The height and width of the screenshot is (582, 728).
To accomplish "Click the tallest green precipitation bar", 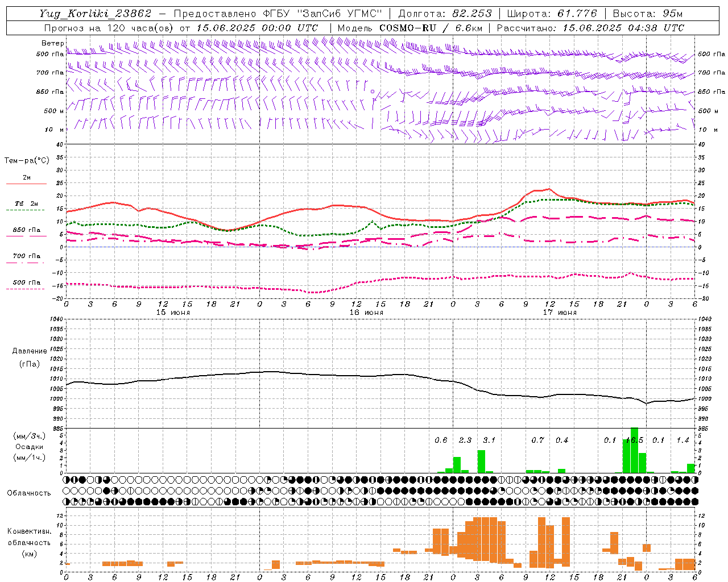I will coord(634,450).
